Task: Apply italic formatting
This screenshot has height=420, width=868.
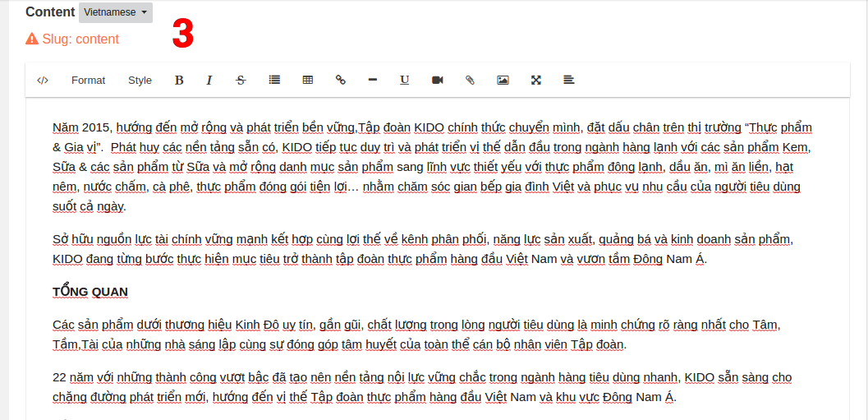Action: tap(209, 81)
